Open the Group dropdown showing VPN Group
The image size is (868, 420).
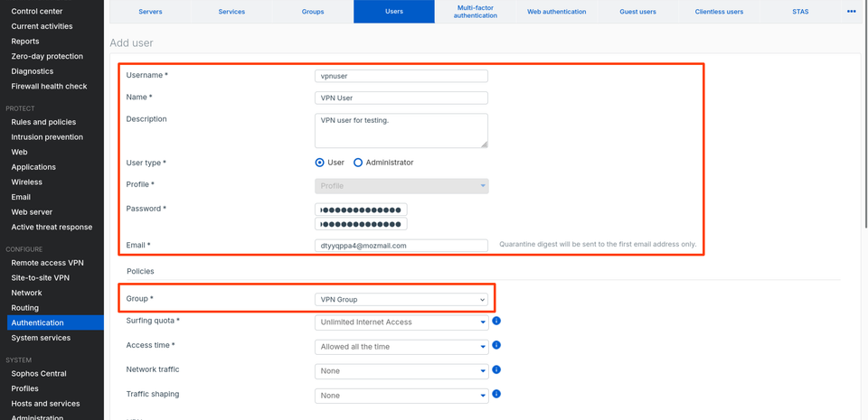401,300
